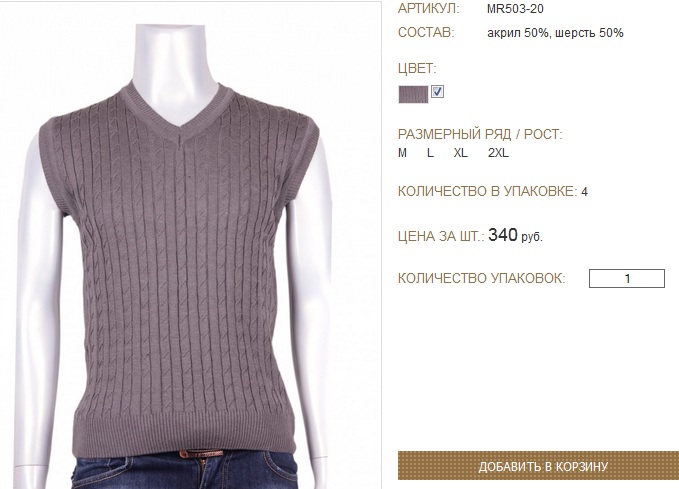The height and width of the screenshot is (489, 679).
Task: Click the ЦВЕТ label
Action: (x=417, y=68)
